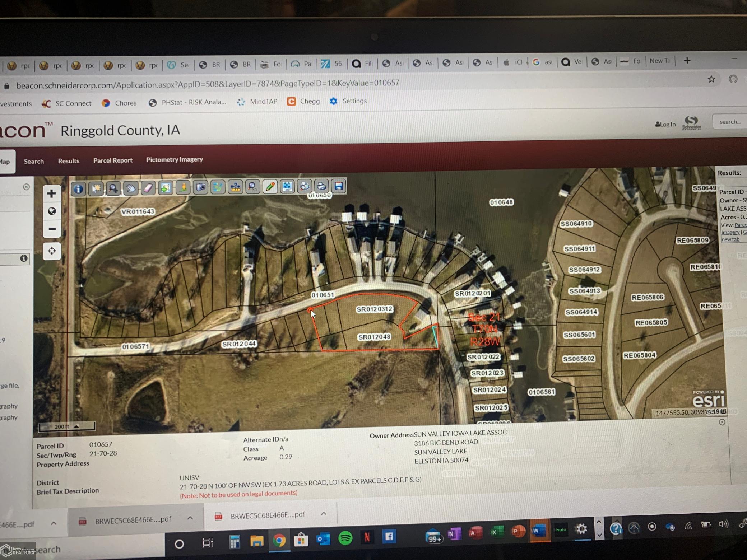Activate the pan hand tool
Viewport: 747px width, 560px height.
point(131,188)
